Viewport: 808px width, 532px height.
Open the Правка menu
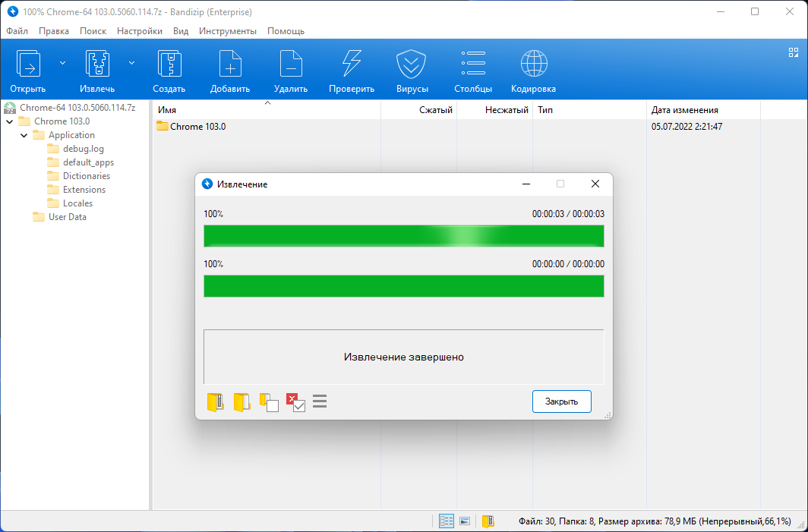[x=54, y=31]
